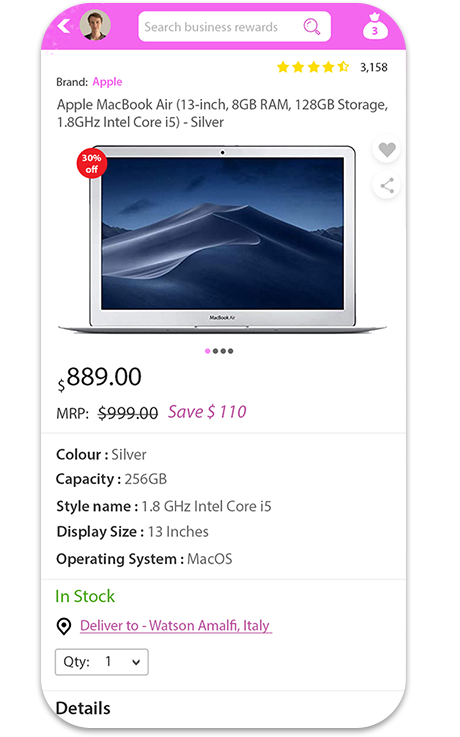Expand the Qty dropdown
This screenshot has width=460, height=737.
[x=101, y=662]
